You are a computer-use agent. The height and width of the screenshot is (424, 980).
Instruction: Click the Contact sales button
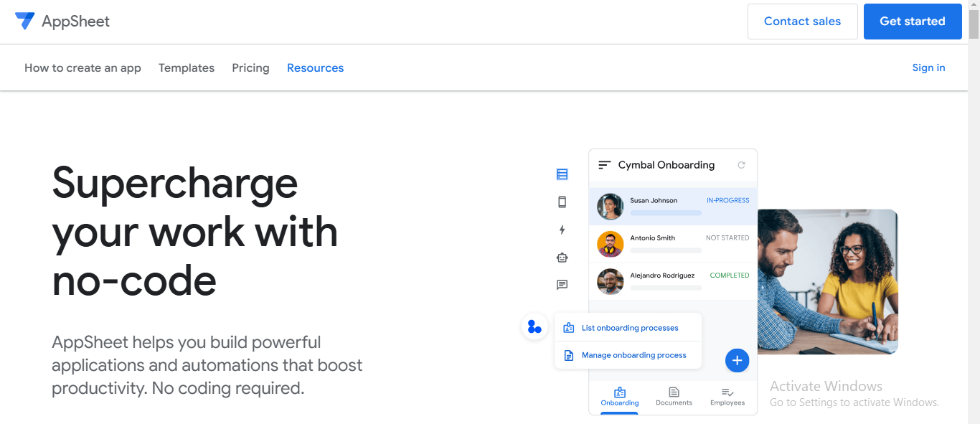802,21
